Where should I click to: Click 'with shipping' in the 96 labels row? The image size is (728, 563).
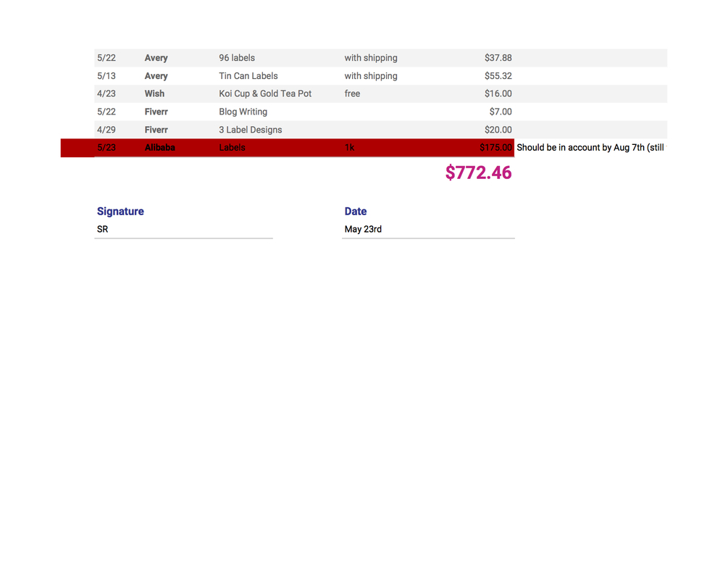371,58
